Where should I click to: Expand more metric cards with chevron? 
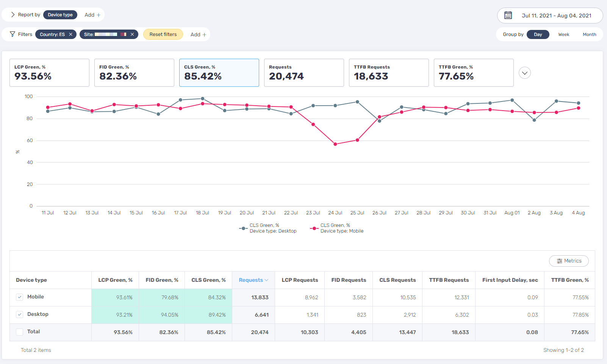[x=524, y=73]
